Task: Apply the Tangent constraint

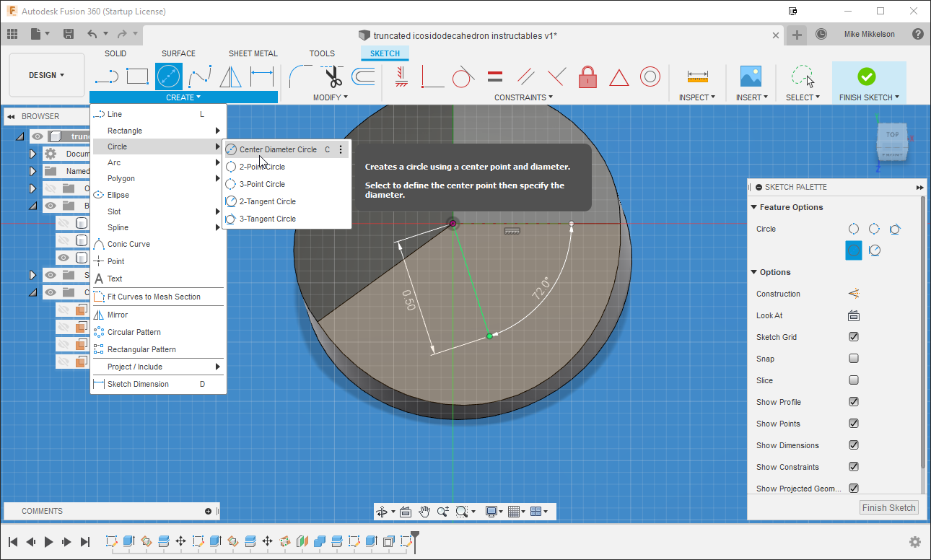Action: point(463,76)
